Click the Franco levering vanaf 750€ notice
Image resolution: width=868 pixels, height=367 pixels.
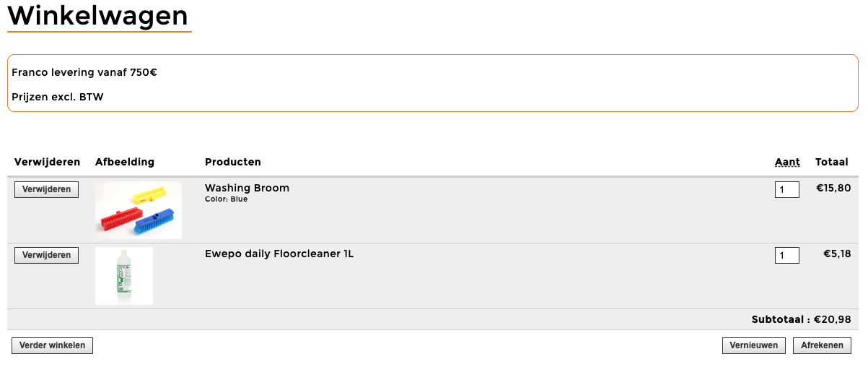[x=84, y=72]
